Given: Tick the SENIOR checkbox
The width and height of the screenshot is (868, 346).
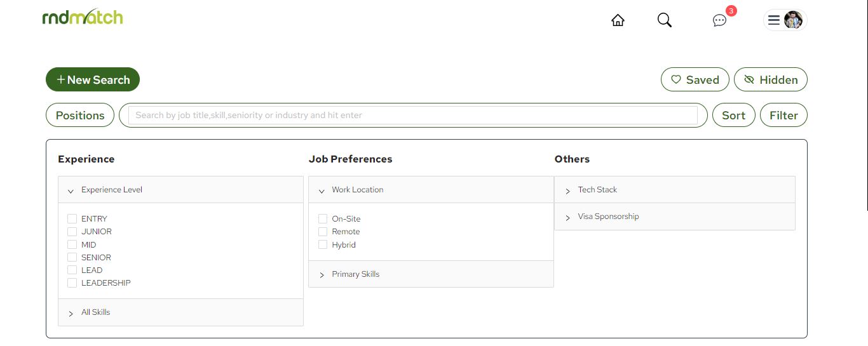Looking at the screenshot, I should tap(72, 258).
